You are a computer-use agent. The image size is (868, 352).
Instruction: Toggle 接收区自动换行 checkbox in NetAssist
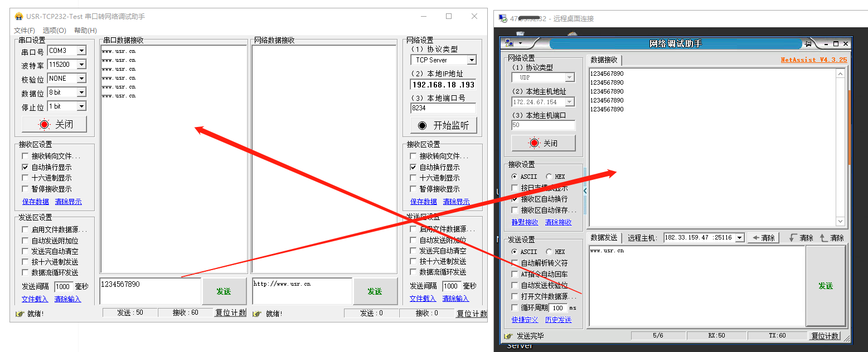[x=515, y=199]
